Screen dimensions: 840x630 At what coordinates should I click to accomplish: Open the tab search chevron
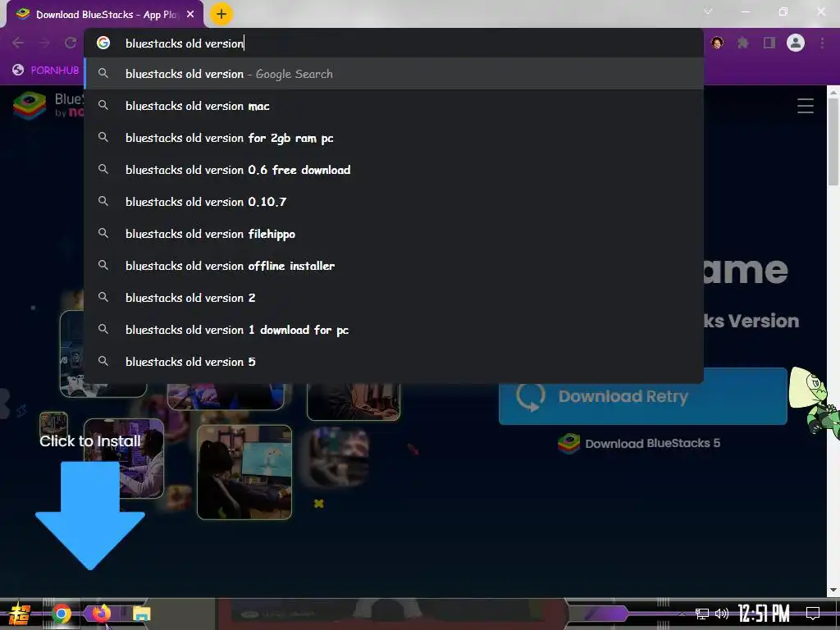708,11
